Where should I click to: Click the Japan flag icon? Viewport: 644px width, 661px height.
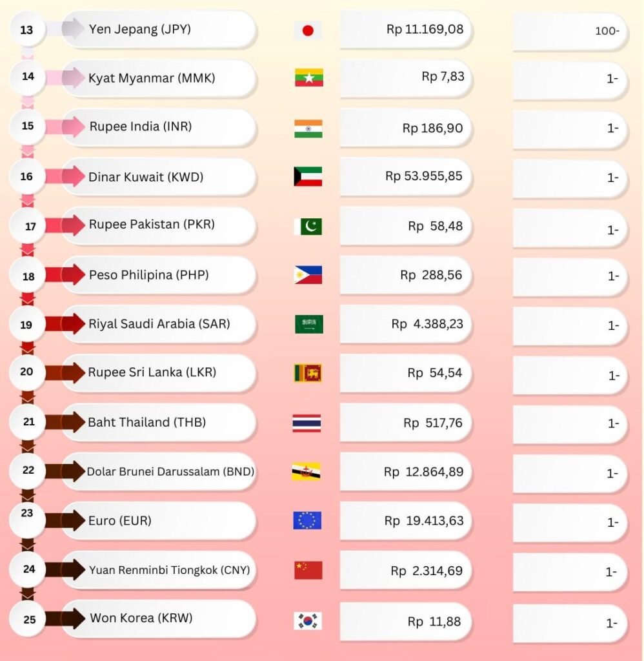[x=308, y=30]
